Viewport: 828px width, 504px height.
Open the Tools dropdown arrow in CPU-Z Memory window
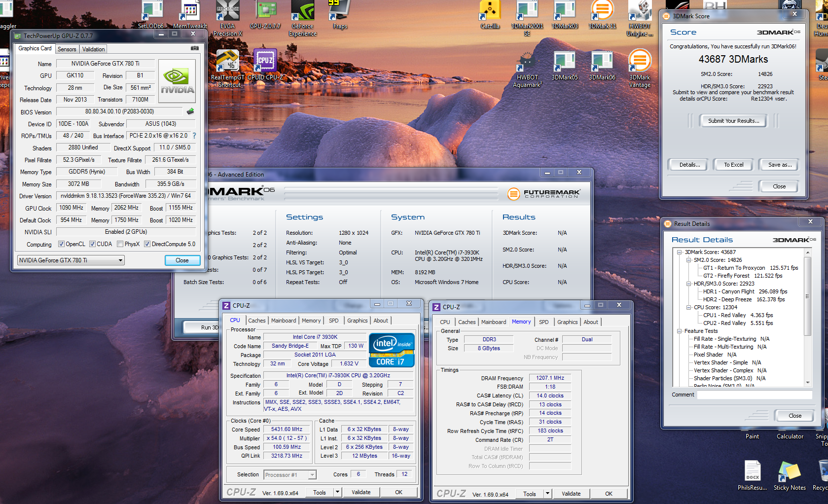547,493
